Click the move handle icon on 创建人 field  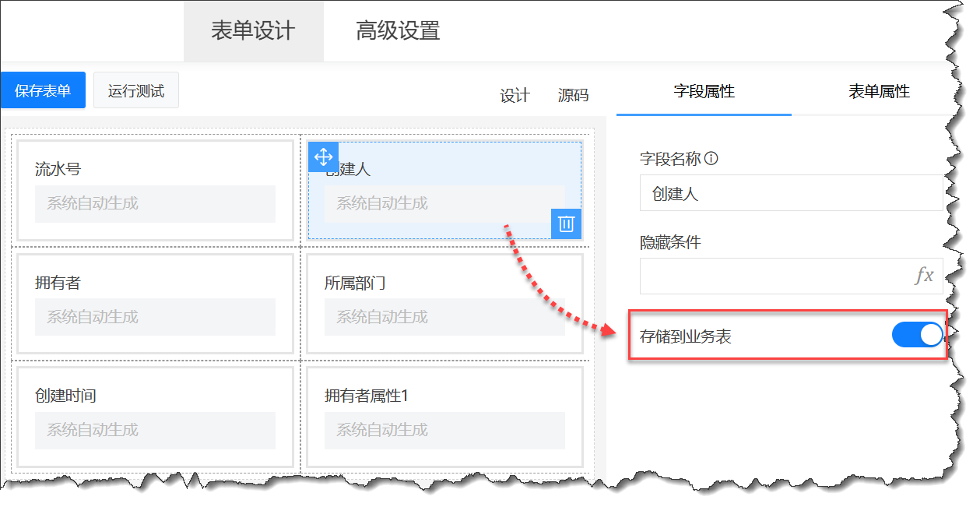[323, 157]
